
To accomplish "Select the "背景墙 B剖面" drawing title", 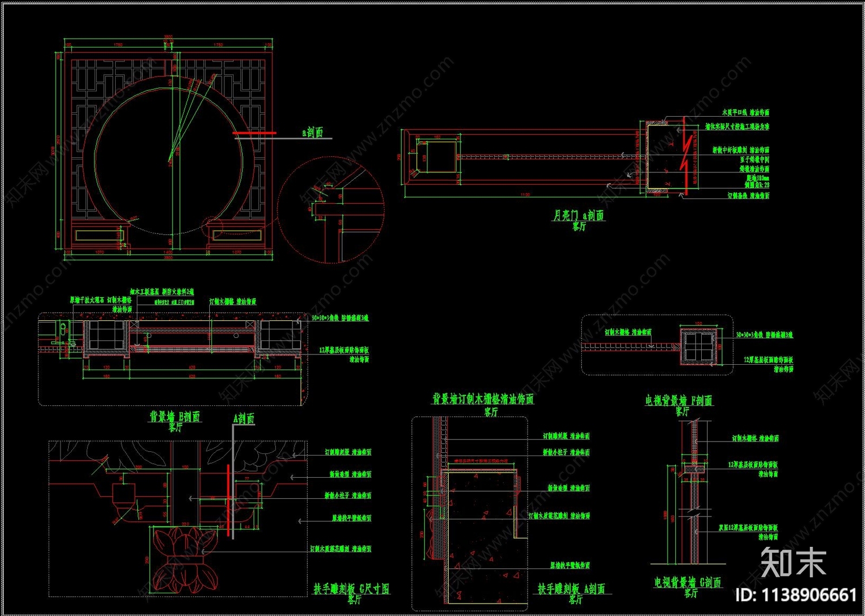I will pos(175,417).
